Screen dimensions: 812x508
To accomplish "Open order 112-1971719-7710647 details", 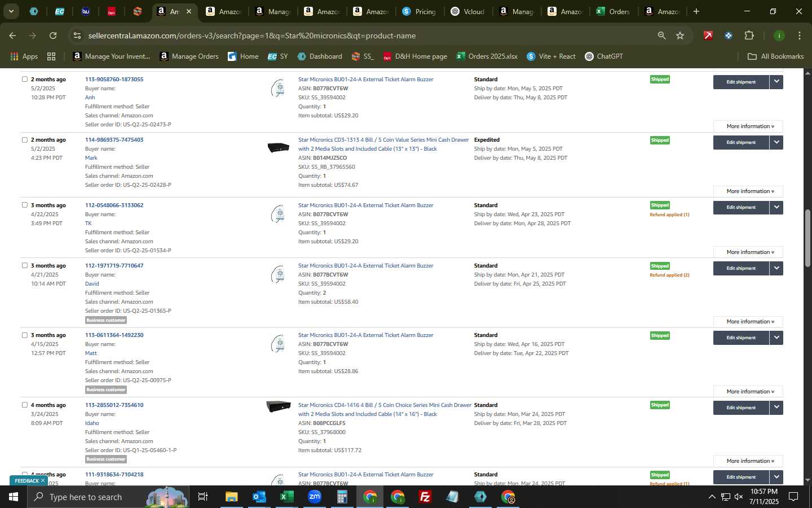I will click(114, 265).
